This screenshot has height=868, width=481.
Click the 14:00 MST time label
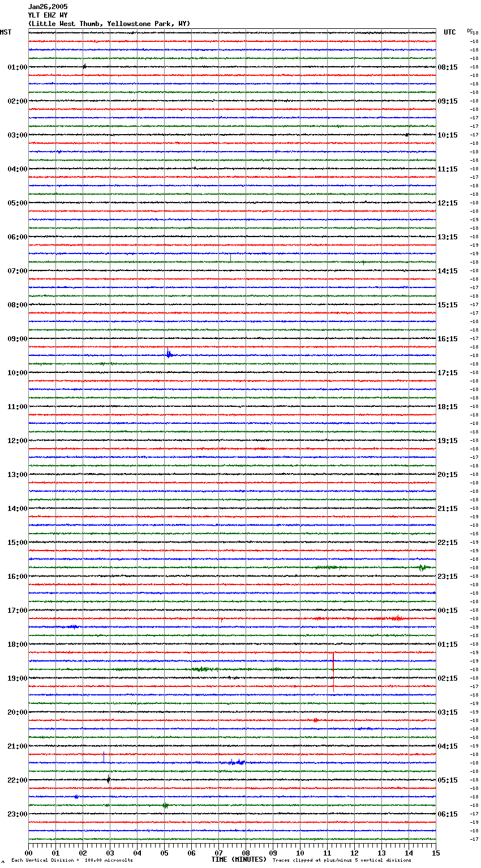18,509
